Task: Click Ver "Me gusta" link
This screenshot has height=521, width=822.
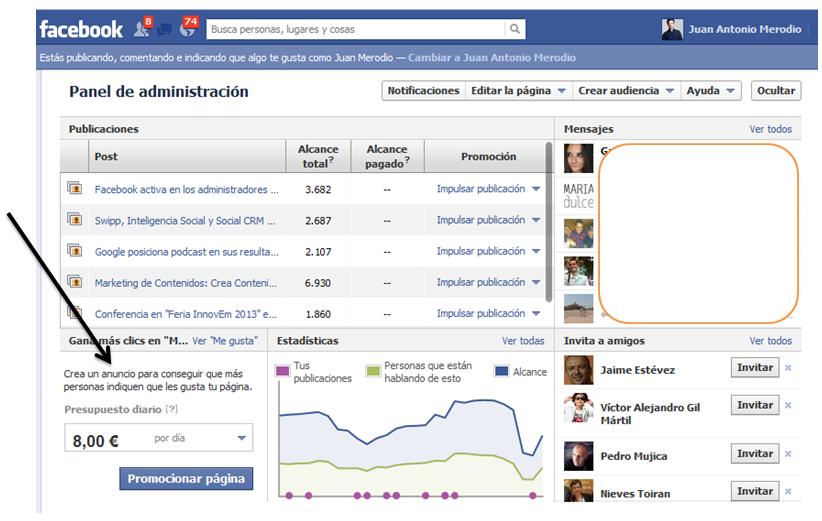Action: (x=225, y=341)
